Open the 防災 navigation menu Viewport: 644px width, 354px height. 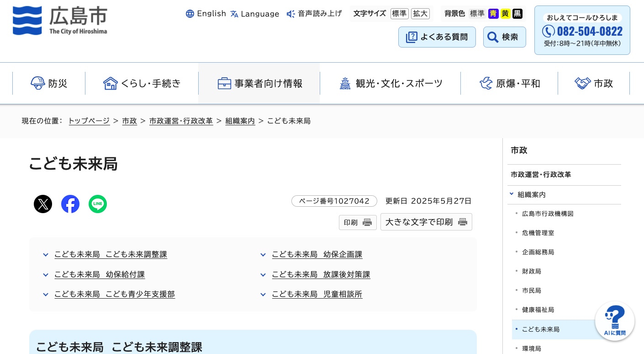(x=49, y=83)
